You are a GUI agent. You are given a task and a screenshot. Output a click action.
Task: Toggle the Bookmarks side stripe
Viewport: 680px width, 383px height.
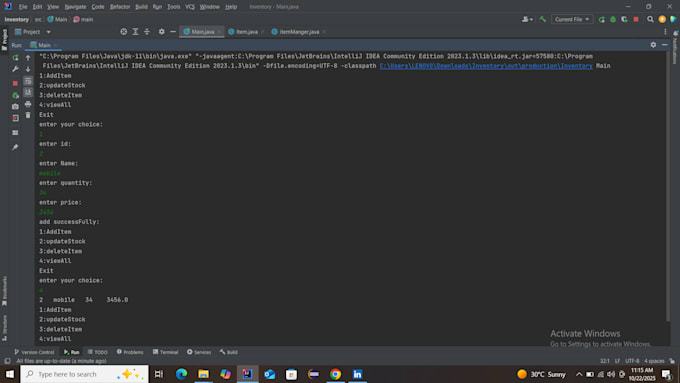coord(5,291)
